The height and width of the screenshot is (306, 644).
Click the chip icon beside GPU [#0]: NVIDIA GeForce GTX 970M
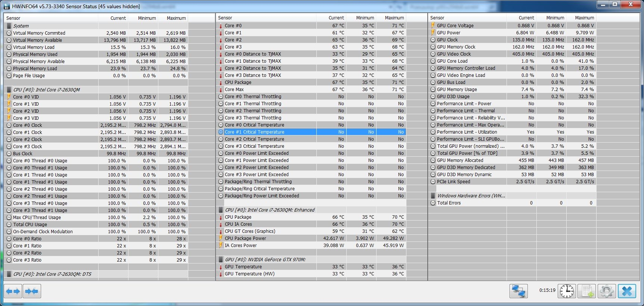point(221,260)
